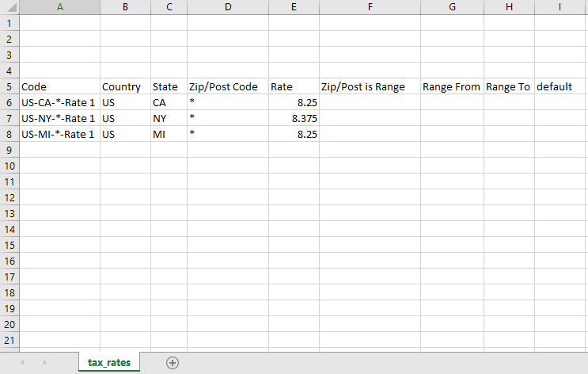Select row 7 header

9,119
